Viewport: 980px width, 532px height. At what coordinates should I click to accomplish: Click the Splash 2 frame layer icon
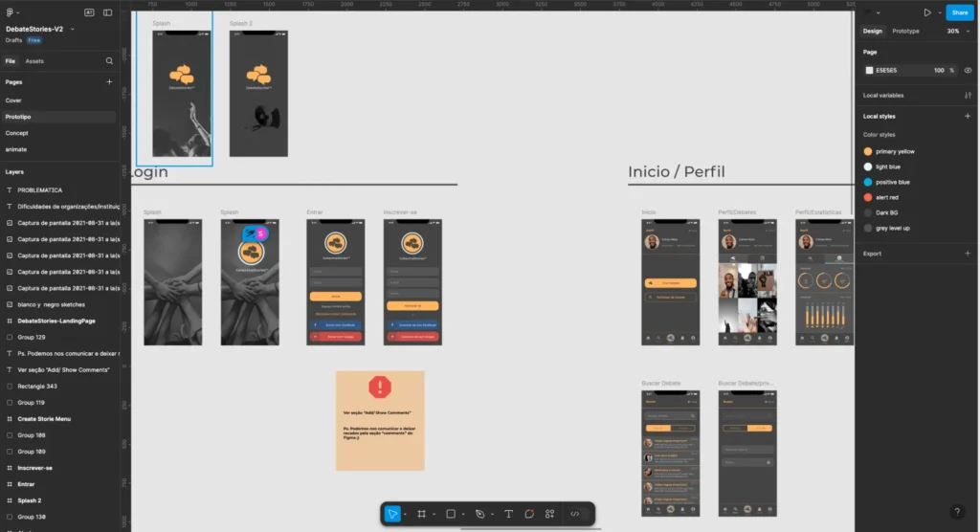10,500
